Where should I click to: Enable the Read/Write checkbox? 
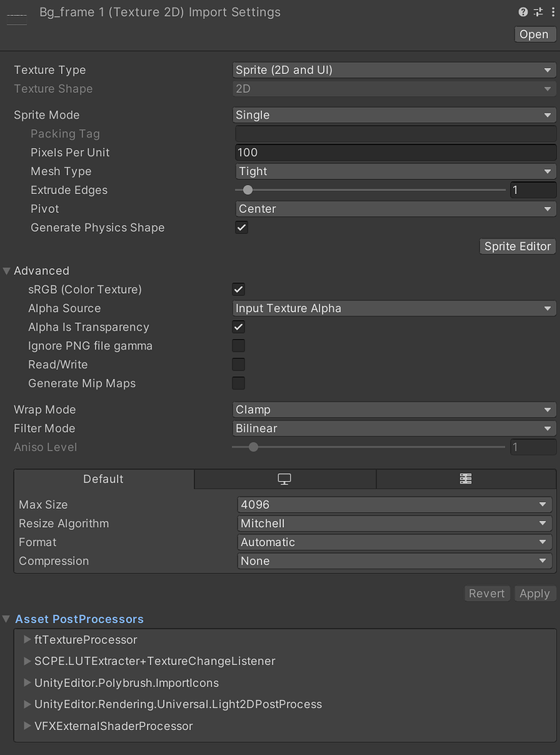[x=238, y=364]
